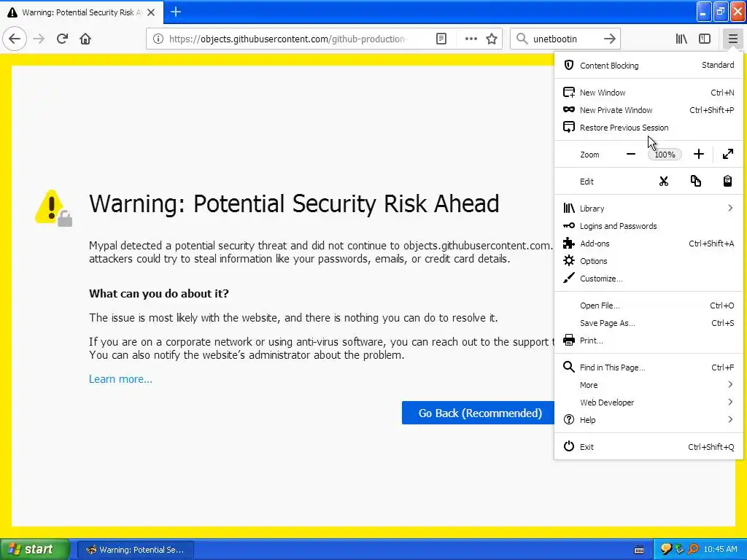The width and height of the screenshot is (747, 560).
Task: Focus the URL address field
Action: [x=287, y=39]
